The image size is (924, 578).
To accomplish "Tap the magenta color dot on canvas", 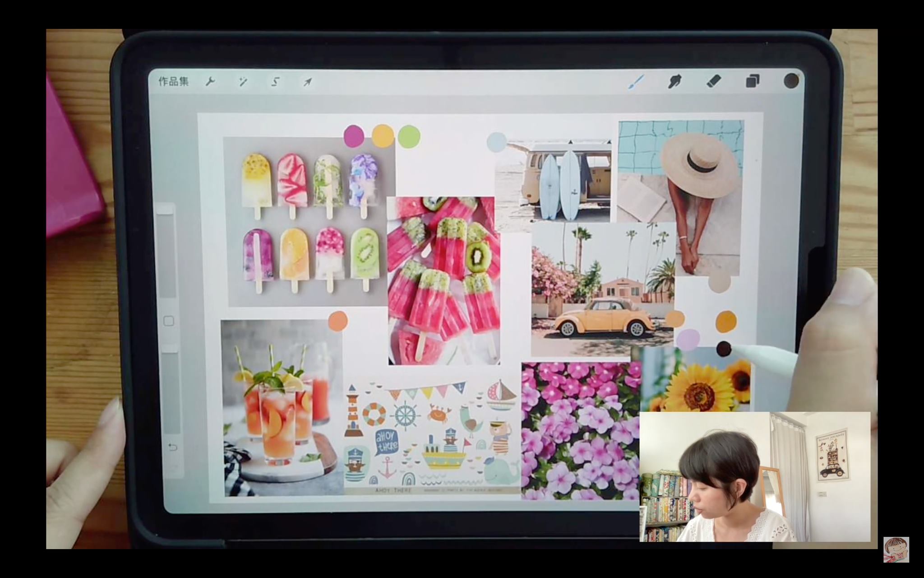I will pos(354,136).
